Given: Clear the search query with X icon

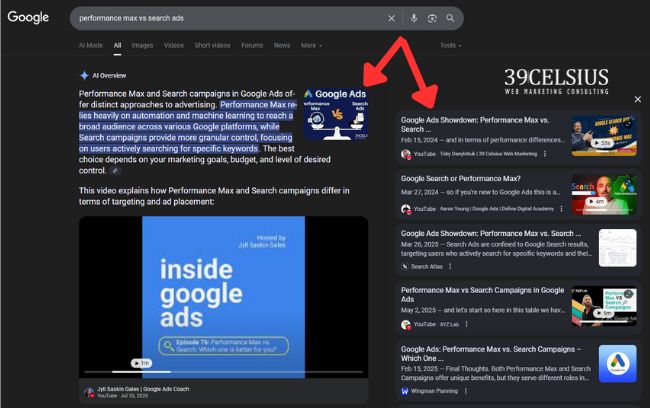Looking at the screenshot, I should tap(391, 18).
